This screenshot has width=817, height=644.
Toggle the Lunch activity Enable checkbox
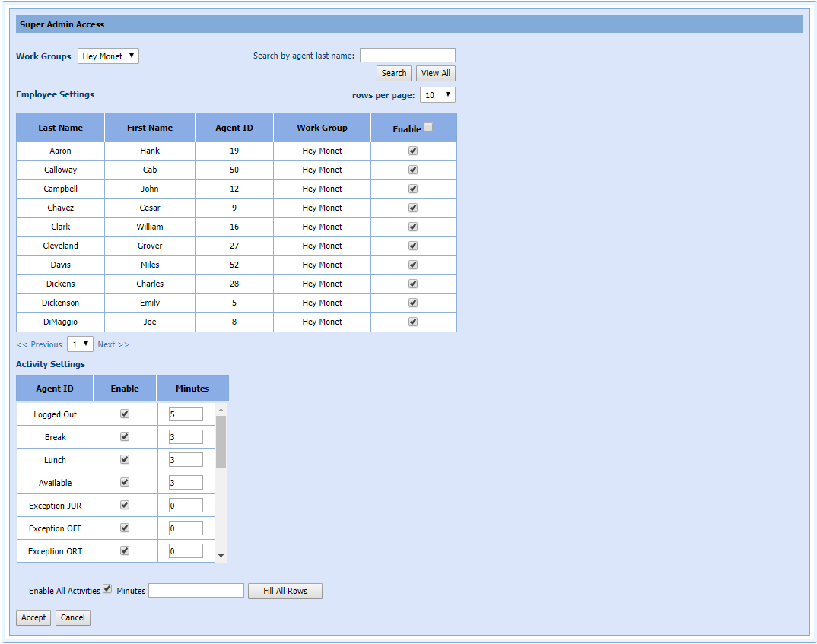[125, 459]
